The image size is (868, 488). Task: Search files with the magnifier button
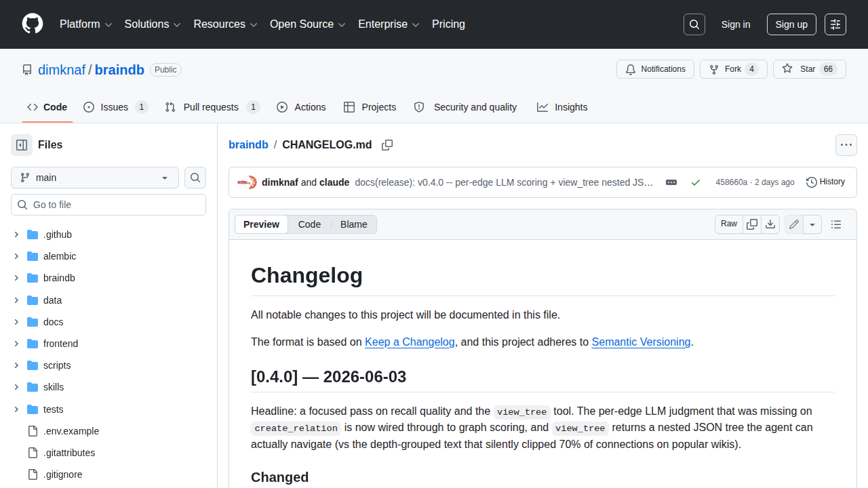click(x=195, y=178)
